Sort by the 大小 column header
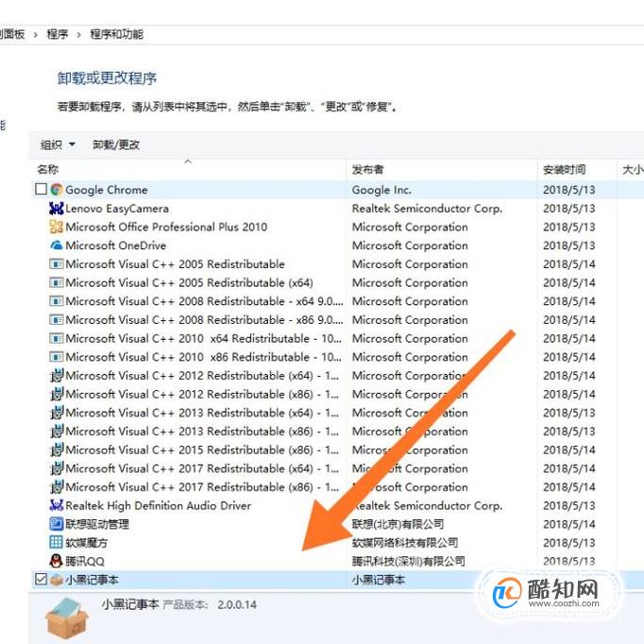 click(632, 169)
